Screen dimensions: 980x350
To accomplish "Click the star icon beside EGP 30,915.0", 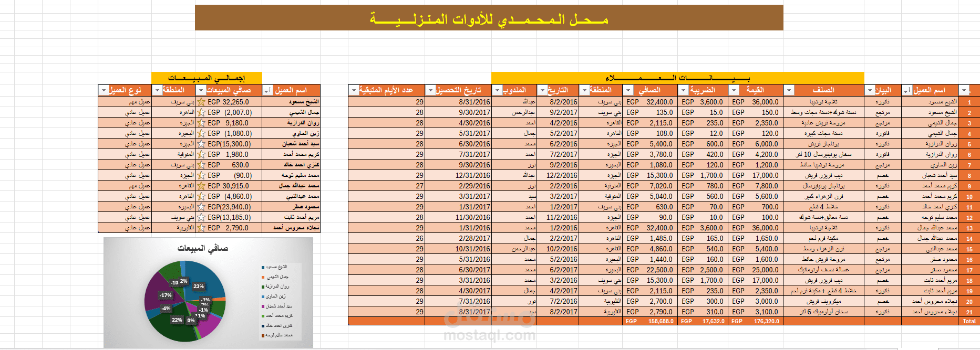I will tap(201, 186).
